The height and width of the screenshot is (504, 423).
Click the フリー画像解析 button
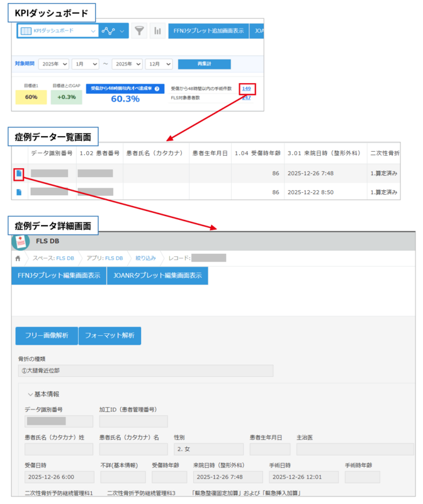(x=47, y=336)
